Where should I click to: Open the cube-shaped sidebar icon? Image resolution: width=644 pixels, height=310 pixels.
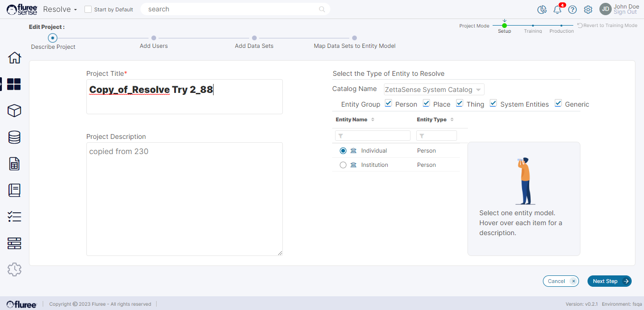tap(15, 111)
